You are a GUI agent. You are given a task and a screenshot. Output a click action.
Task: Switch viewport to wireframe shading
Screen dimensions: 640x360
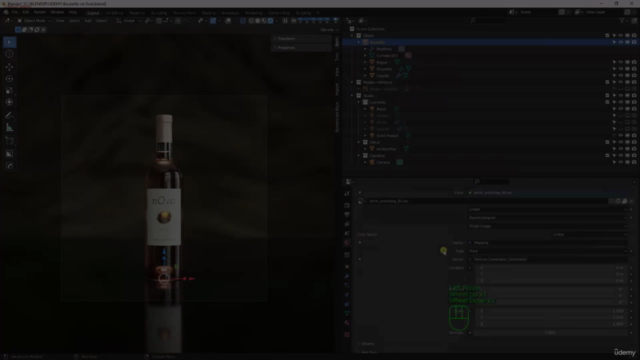click(251, 21)
